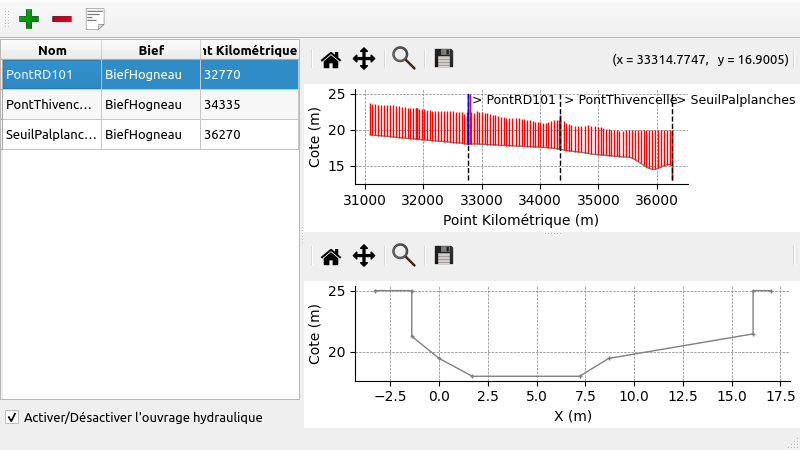Click the 34335 kilometric point cell
Screen dimensions: 800x450
[249, 104]
